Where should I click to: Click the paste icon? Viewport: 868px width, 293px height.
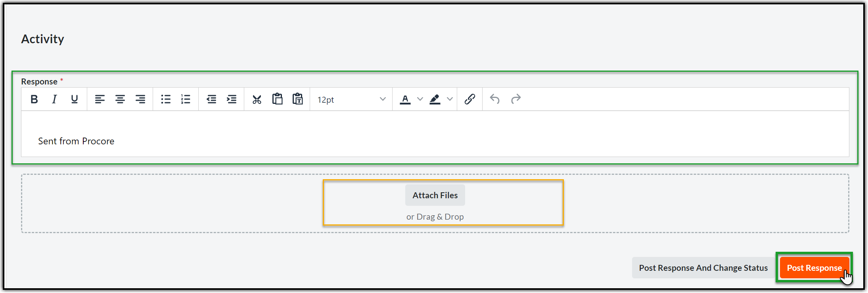point(278,99)
